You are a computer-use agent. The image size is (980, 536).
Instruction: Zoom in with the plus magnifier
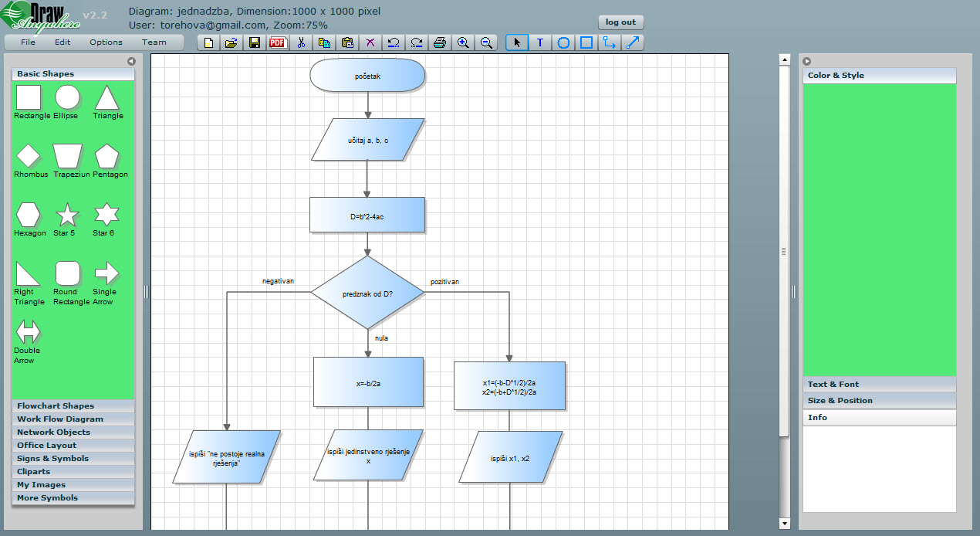click(463, 42)
